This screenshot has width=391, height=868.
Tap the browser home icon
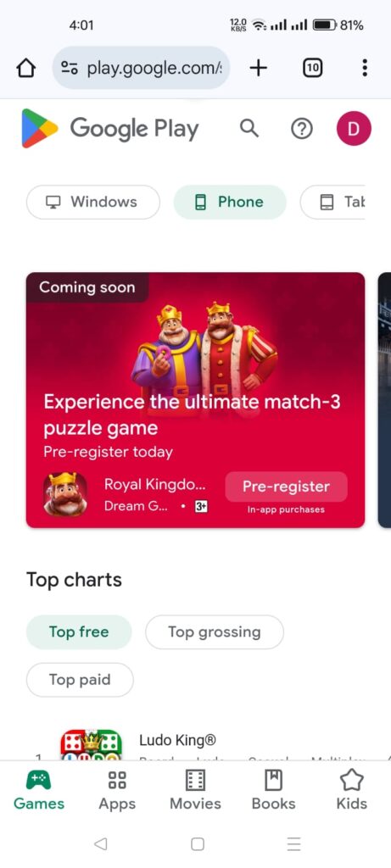[26, 68]
